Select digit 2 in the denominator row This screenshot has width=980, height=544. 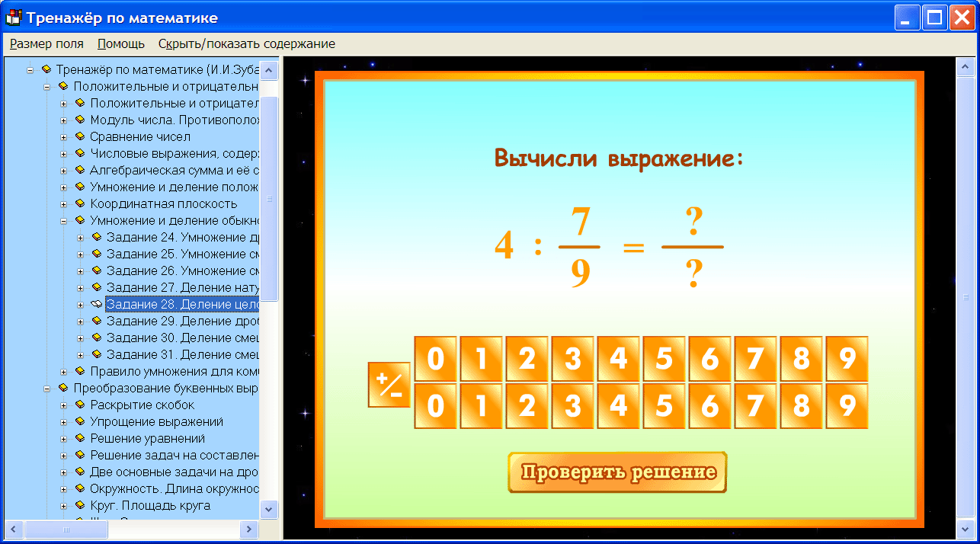(x=527, y=406)
